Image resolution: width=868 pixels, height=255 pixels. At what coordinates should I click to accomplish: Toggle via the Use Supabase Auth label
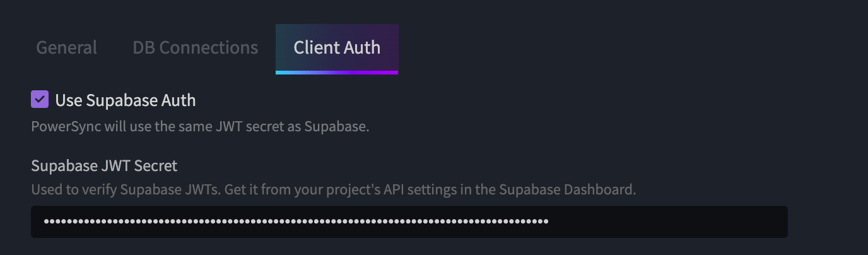point(126,100)
